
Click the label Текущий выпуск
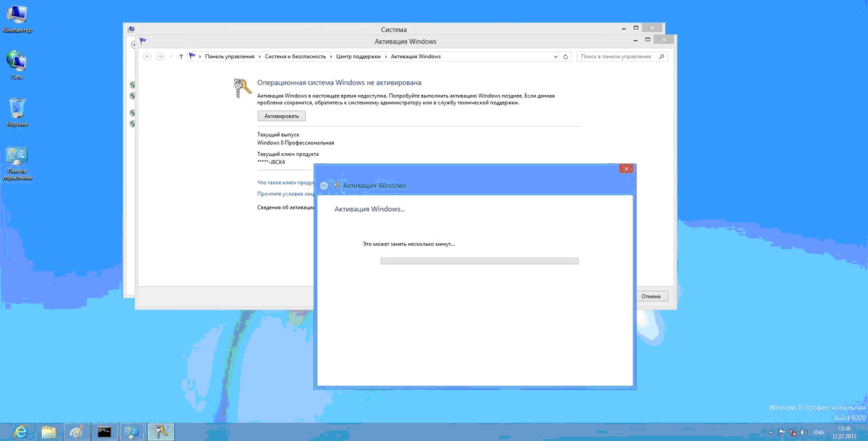point(278,135)
